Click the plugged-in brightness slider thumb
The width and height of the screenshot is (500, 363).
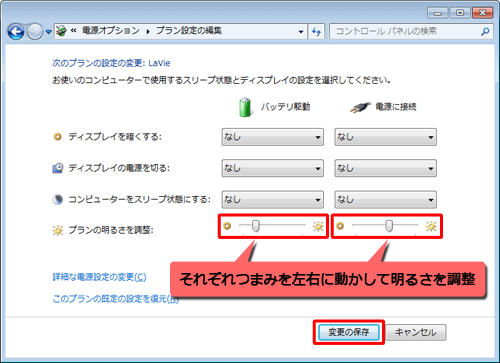(389, 226)
